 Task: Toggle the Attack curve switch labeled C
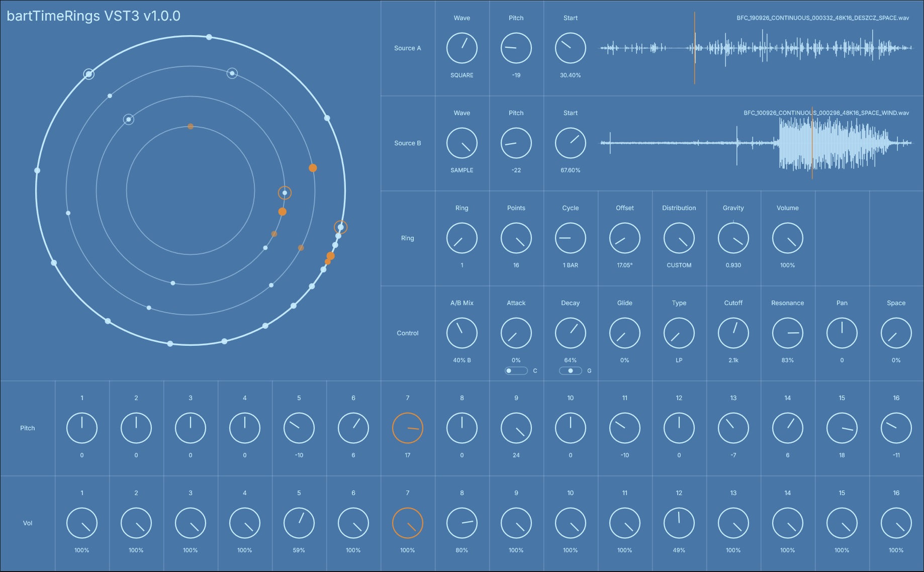516,371
